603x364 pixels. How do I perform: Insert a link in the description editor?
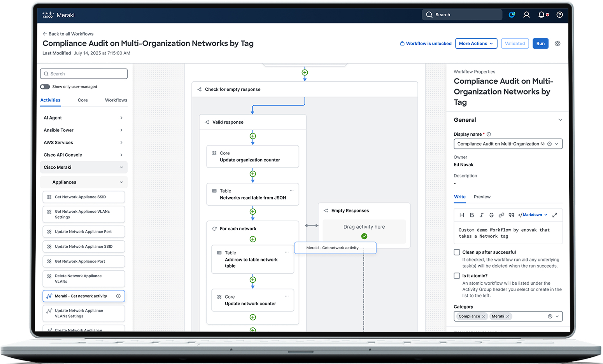click(501, 215)
